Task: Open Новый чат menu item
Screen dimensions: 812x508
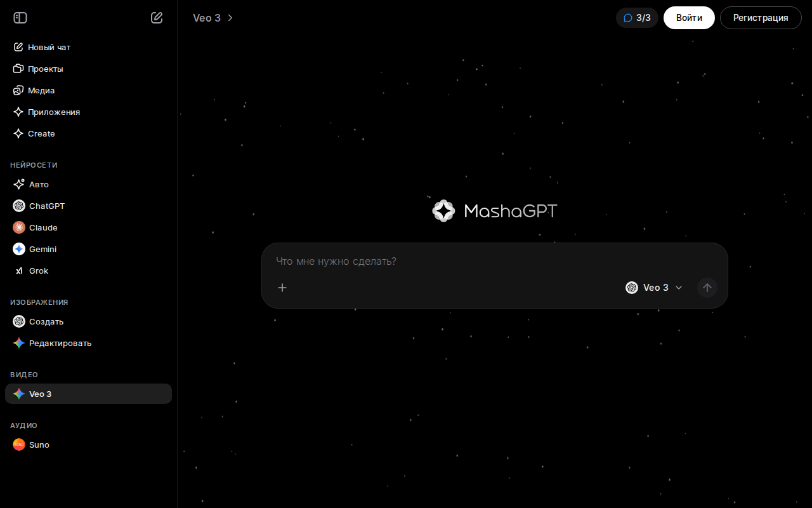Action: [x=88, y=47]
